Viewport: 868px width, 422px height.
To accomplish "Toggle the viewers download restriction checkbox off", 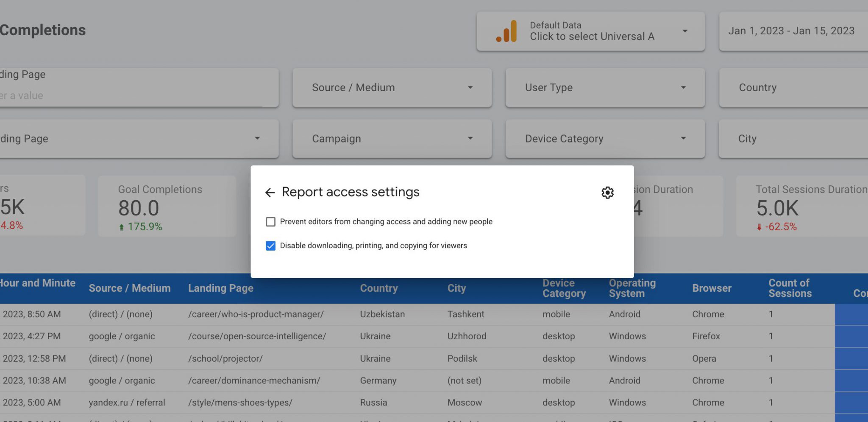I will pyautogui.click(x=271, y=245).
